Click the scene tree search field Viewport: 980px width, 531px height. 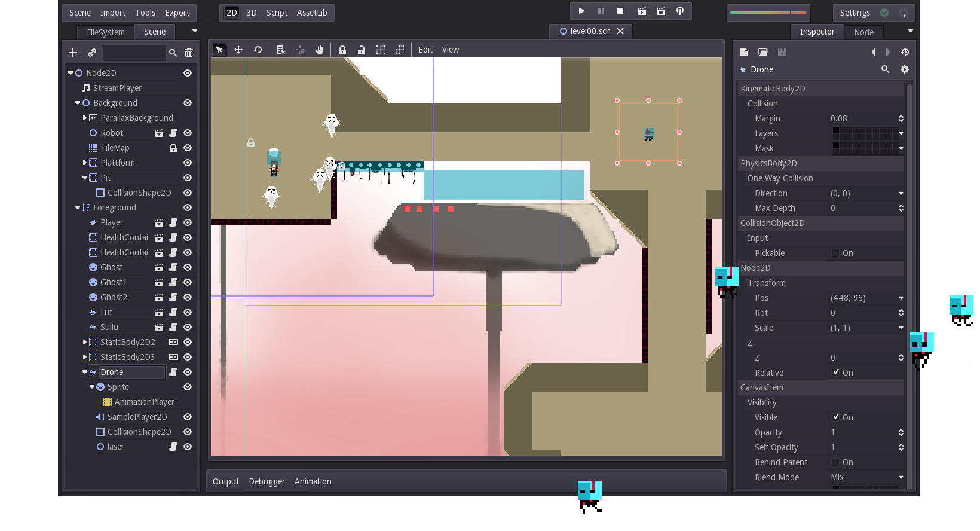click(x=134, y=53)
